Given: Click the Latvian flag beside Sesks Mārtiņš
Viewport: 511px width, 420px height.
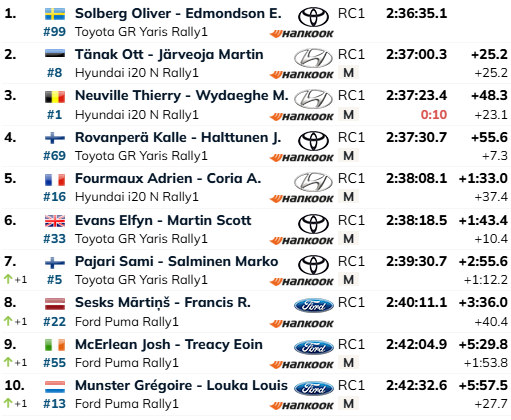Looking at the screenshot, I should [55, 304].
